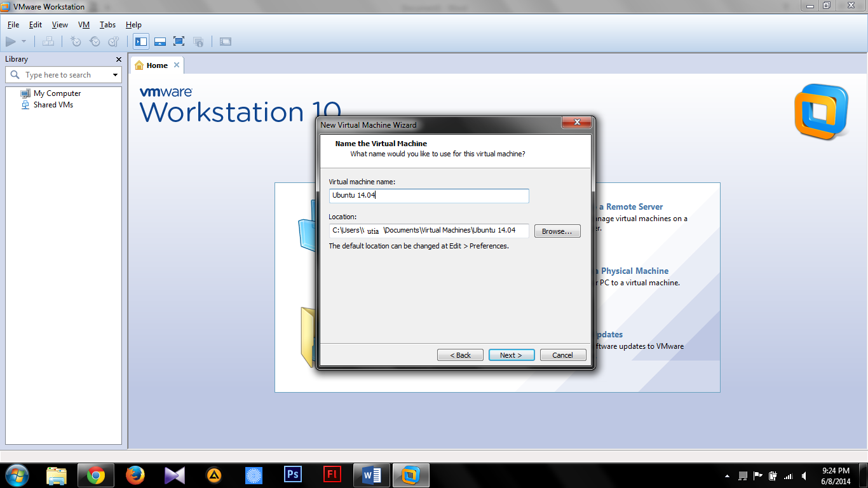Click the console view toolbar icon at the far right
Image resolution: width=868 pixels, height=488 pixels.
pyautogui.click(x=226, y=41)
